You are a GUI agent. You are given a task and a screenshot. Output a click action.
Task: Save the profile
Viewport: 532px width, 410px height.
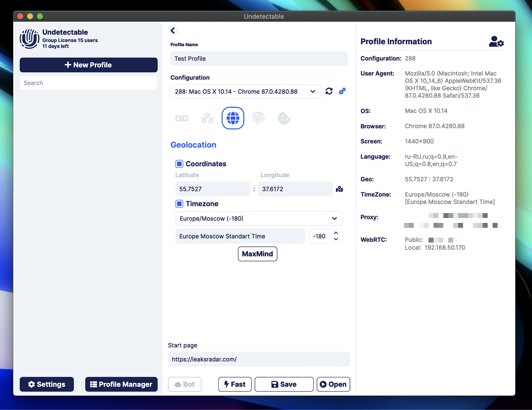(x=284, y=384)
